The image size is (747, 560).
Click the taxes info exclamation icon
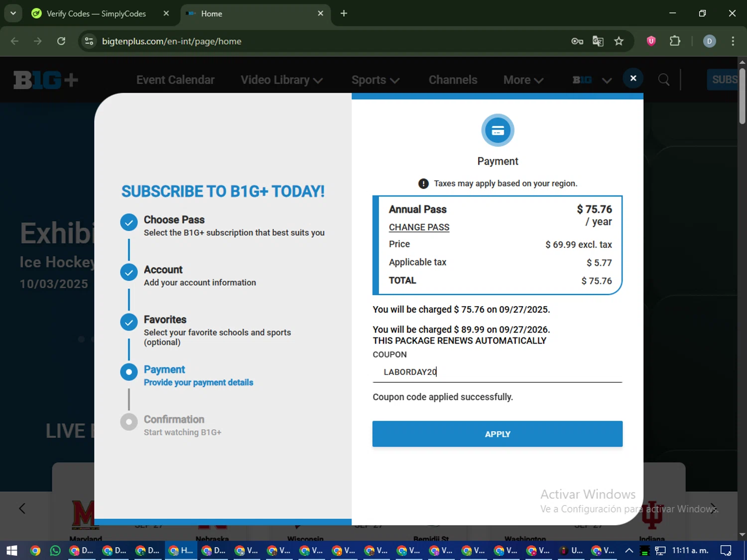point(423,184)
